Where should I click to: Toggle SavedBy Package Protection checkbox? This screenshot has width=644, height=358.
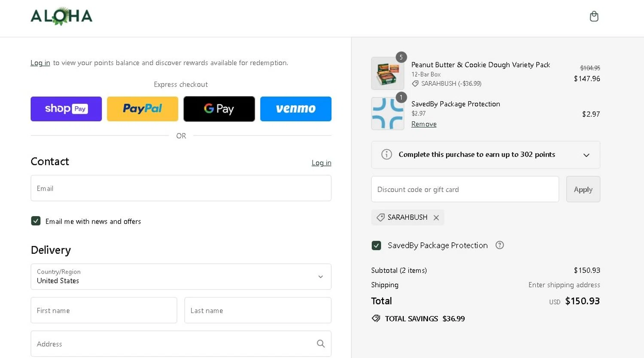click(x=377, y=246)
